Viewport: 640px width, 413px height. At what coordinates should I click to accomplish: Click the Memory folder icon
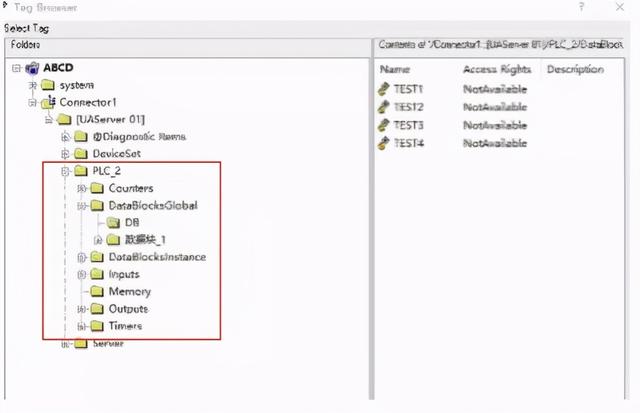[97, 291]
